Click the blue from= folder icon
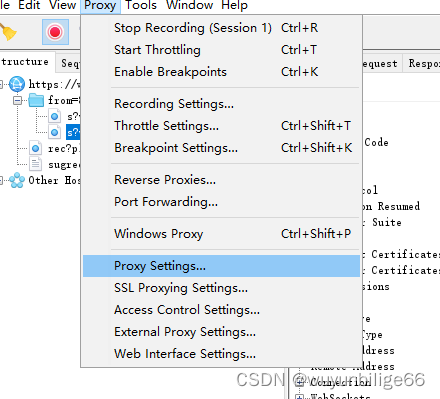 coord(36,100)
